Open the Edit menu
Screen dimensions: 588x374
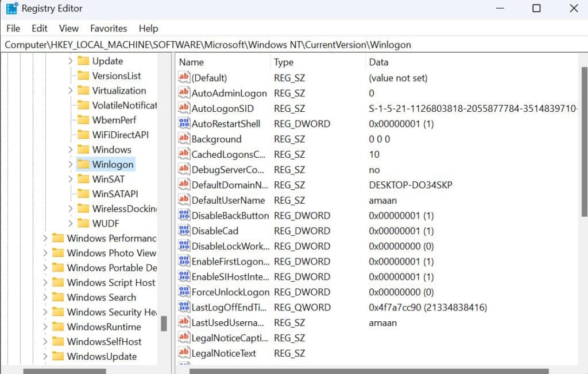[x=39, y=28]
